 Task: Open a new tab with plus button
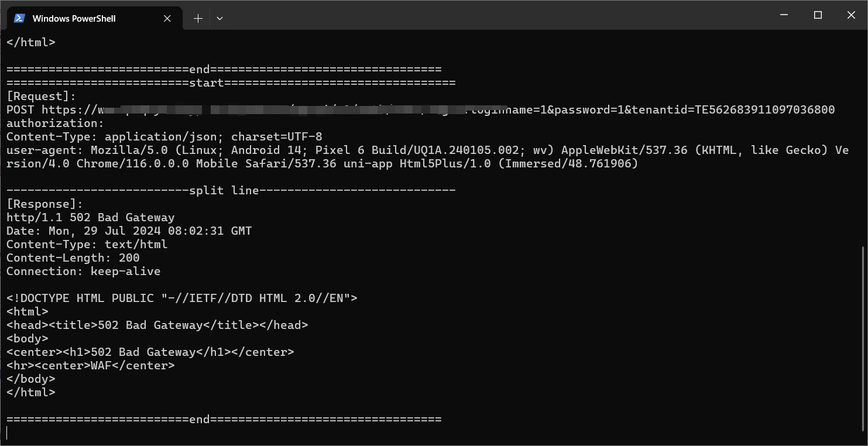click(198, 18)
